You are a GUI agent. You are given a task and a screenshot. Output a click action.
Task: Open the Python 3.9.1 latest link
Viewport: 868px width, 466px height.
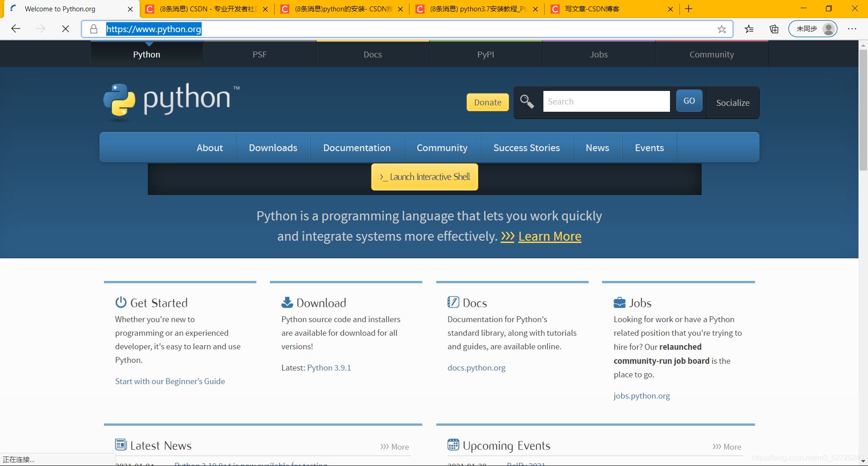point(329,368)
